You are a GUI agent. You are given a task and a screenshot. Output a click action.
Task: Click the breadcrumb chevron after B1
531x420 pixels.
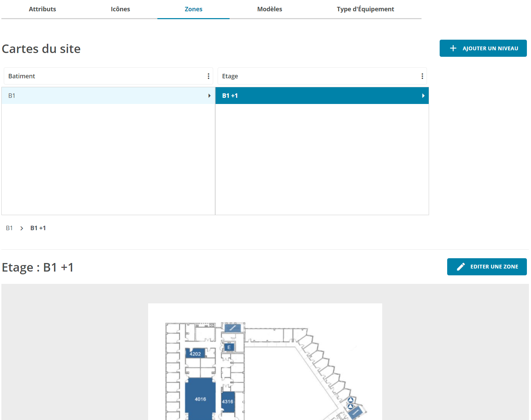(x=22, y=228)
